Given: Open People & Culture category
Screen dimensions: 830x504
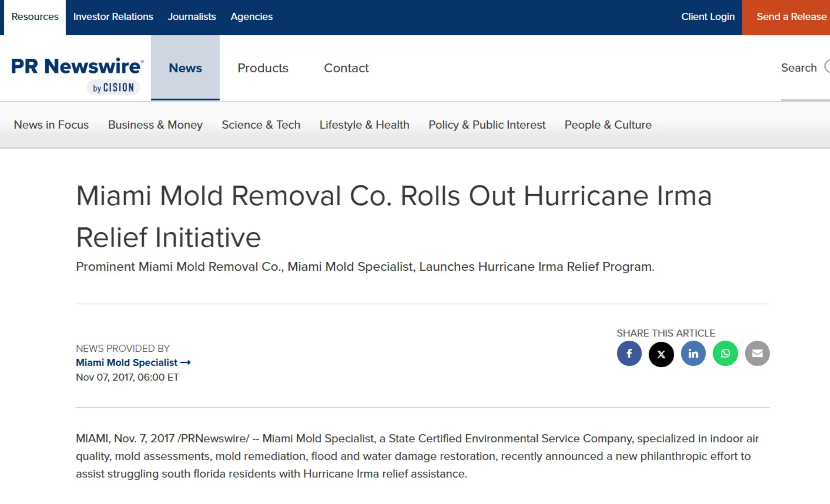Looking at the screenshot, I should point(608,125).
